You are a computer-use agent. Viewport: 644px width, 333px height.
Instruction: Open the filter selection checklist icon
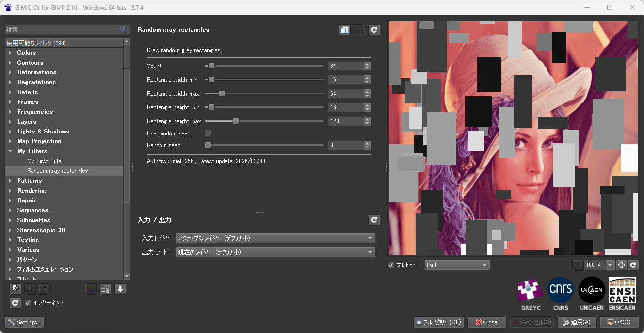pos(105,289)
